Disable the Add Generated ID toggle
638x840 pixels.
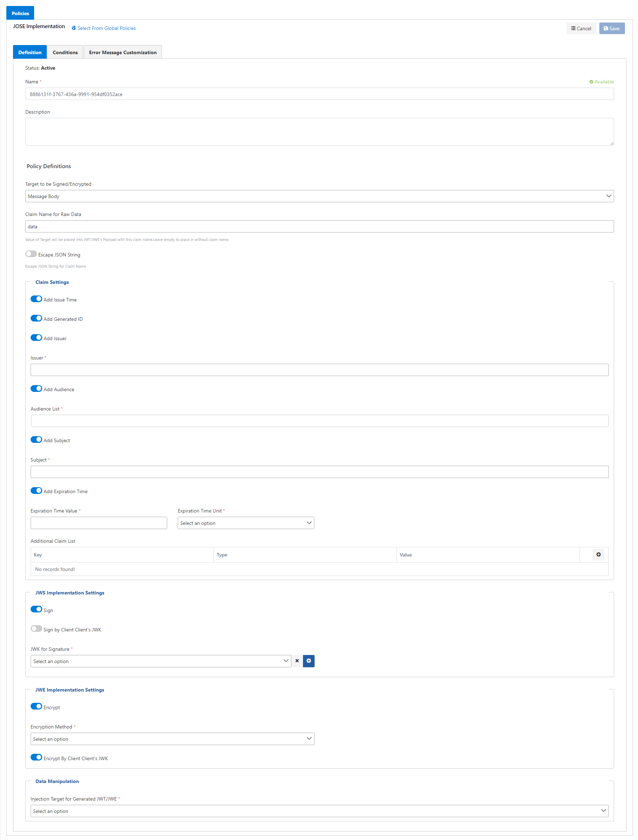tap(37, 318)
